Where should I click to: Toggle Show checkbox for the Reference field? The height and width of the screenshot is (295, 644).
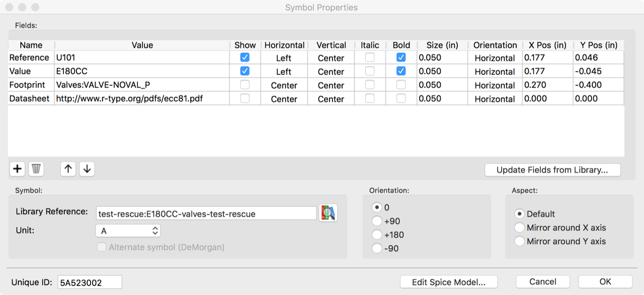pos(245,58)
